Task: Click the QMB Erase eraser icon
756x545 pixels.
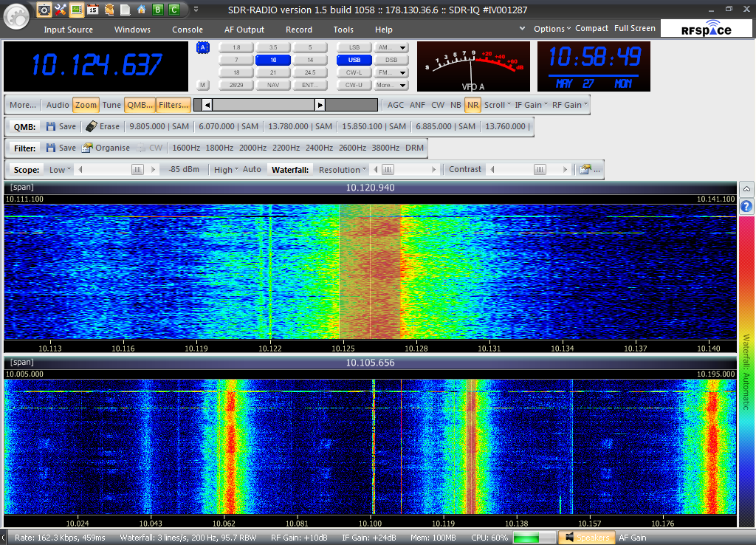Action: click(x=92, y=126)
